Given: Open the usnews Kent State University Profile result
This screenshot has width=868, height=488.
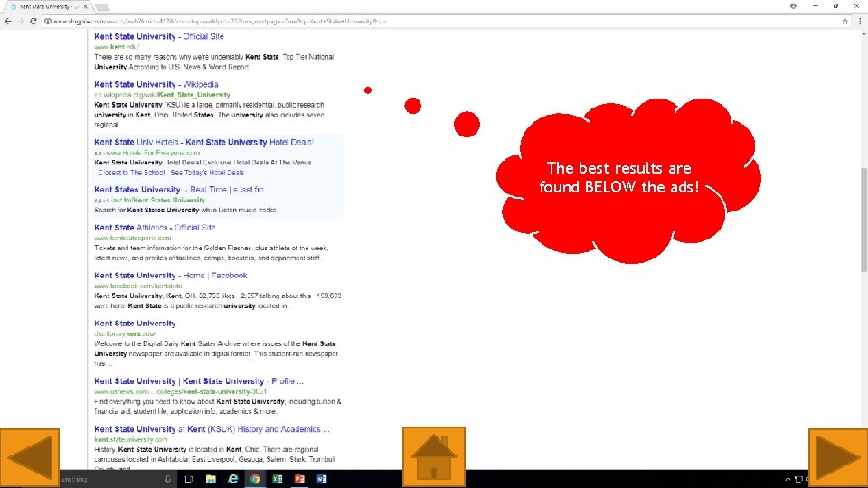Looking at the screenshot, I should [x=199, y=381].
